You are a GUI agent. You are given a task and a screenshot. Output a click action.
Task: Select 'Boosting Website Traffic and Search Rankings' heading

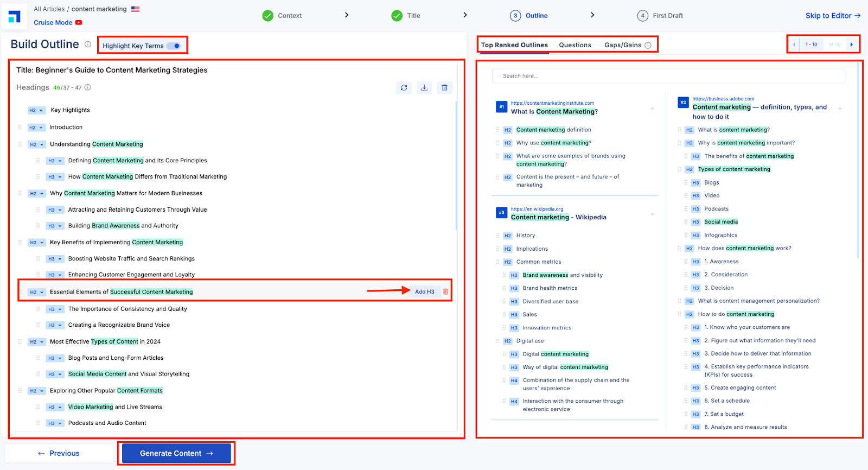tap(131, 259)
